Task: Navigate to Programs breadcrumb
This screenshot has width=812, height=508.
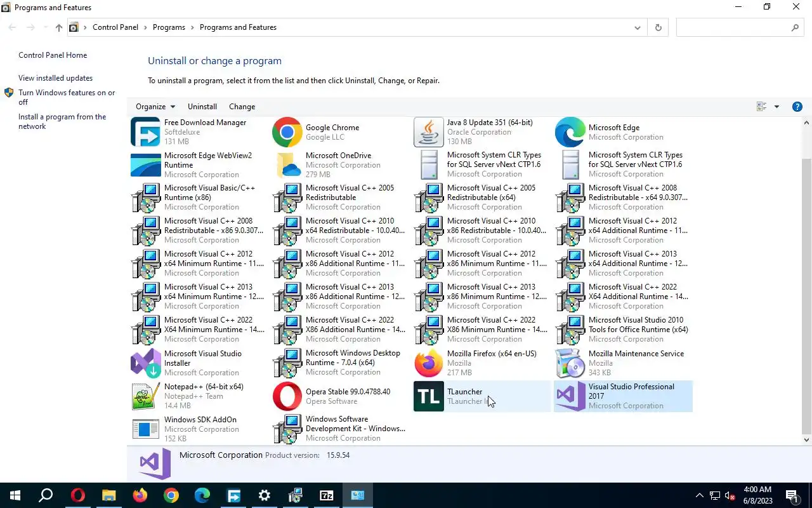Action: (169, 27)
